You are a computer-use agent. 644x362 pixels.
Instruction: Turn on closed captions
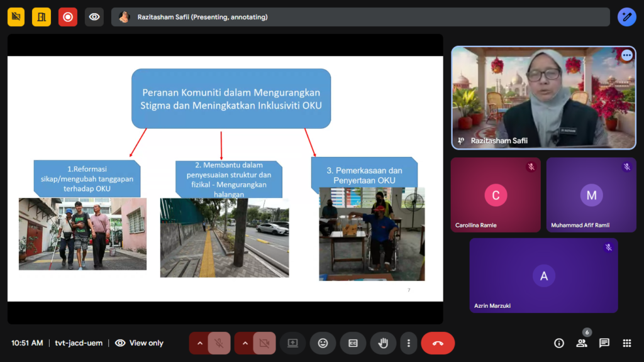pos(353,343)
